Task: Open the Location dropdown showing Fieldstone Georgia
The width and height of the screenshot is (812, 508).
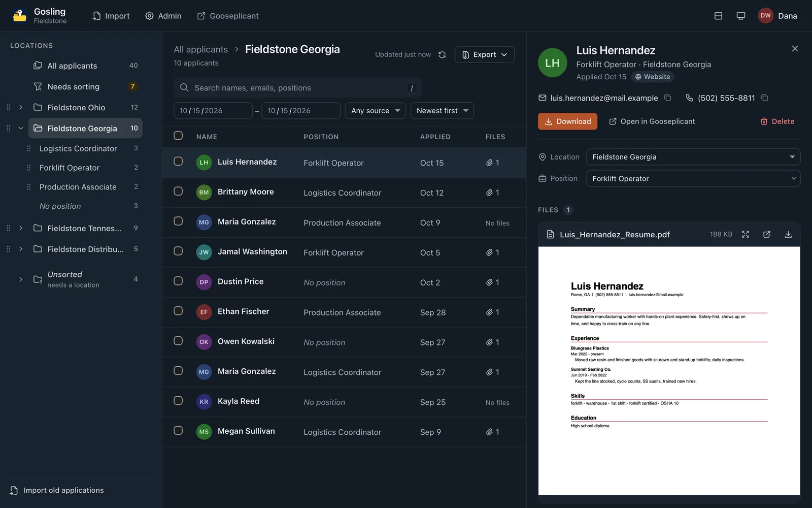Action: (693, 157)
